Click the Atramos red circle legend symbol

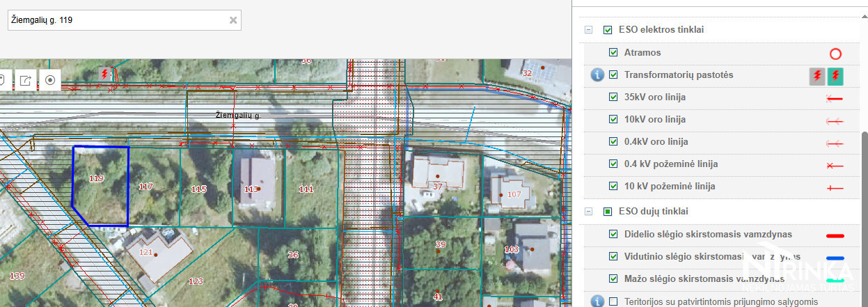835,54
